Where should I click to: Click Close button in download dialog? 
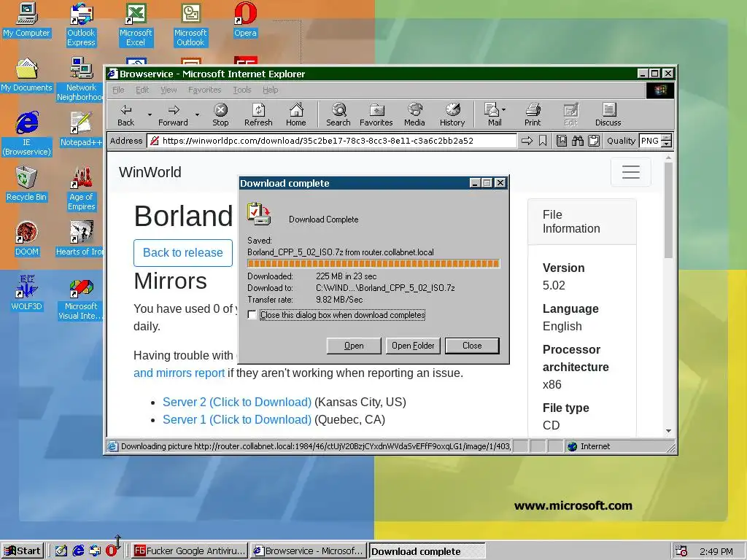472,346
